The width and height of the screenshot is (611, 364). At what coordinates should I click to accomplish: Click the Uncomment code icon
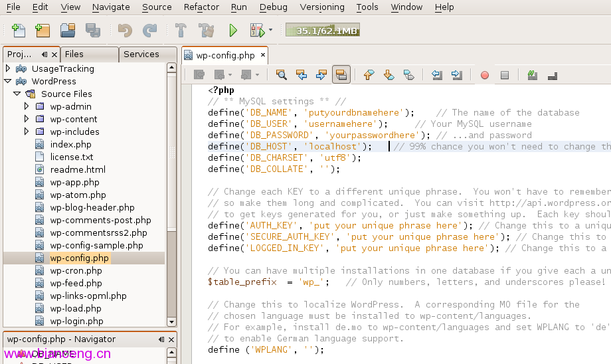pyautogui.click(x=553, y=76)
